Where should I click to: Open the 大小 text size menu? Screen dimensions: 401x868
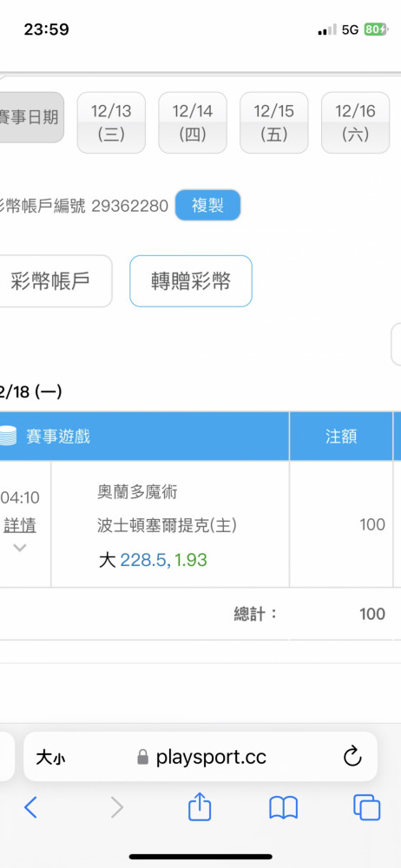click(50, 757)
